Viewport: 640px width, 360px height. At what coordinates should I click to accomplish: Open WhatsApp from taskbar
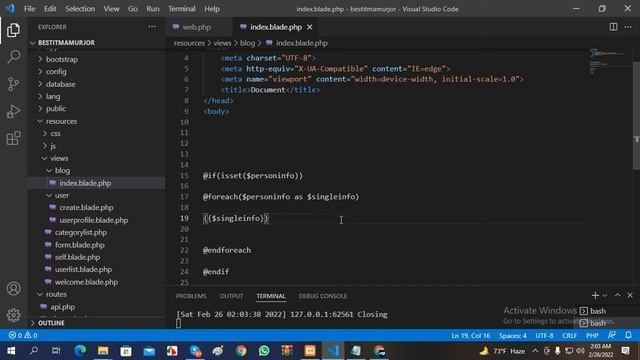click(264, 351)
